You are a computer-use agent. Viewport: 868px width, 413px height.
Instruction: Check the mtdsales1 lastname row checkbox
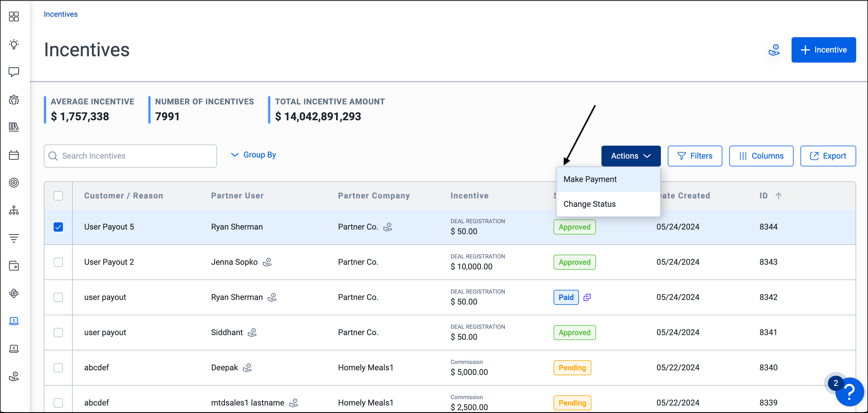[58, 403]
